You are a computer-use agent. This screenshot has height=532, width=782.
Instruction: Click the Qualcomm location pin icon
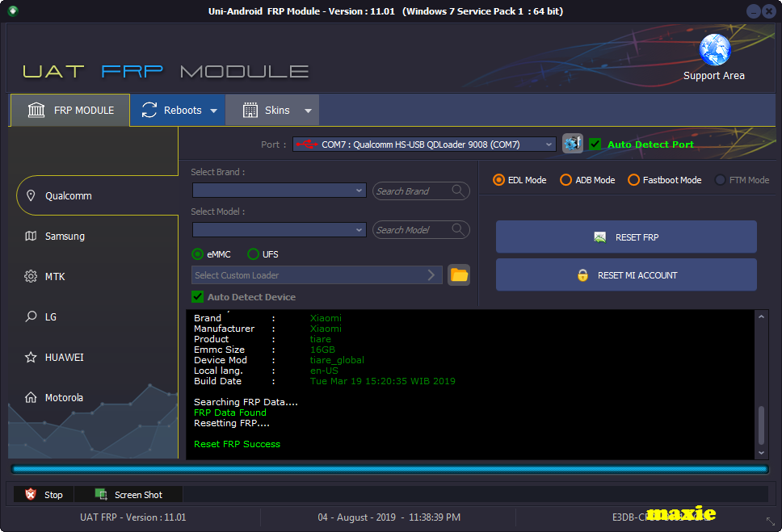31,195
